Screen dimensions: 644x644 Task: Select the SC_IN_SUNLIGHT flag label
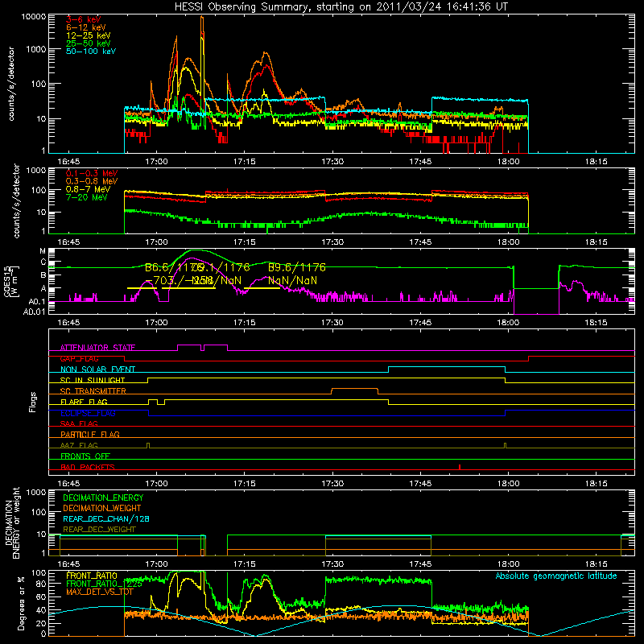(93, 380)
